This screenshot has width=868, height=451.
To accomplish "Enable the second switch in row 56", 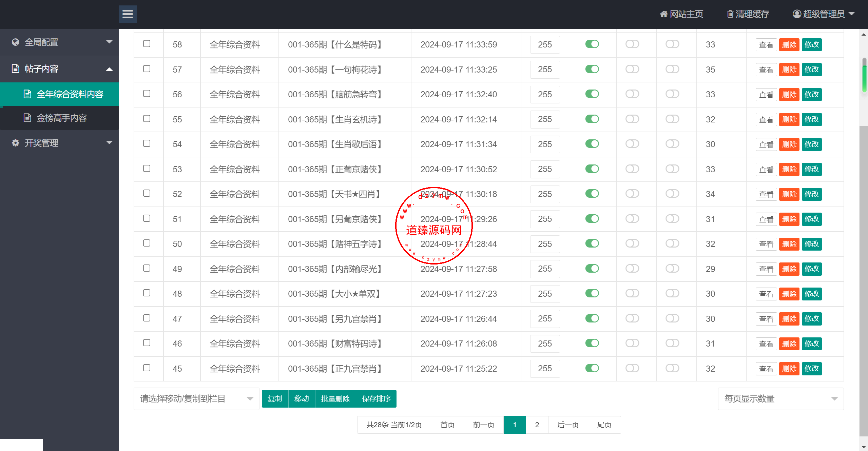I will [x=632, y=94].
